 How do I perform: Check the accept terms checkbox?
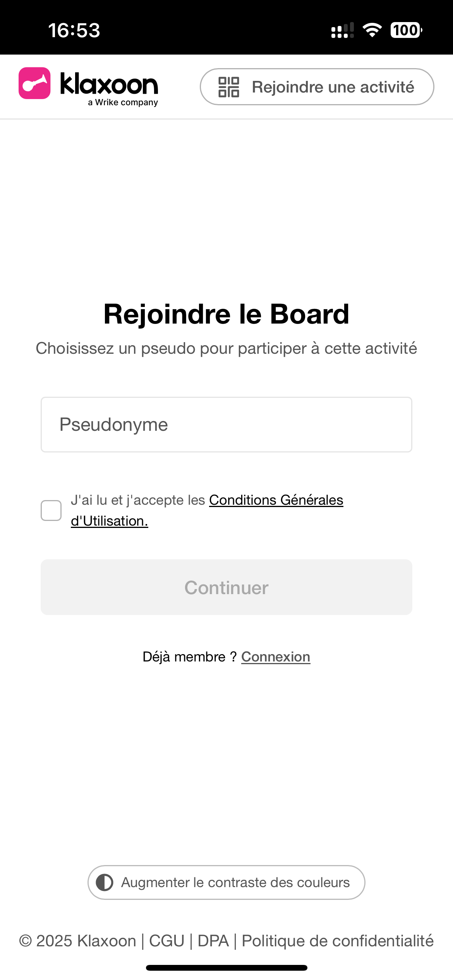pos(51,511)
